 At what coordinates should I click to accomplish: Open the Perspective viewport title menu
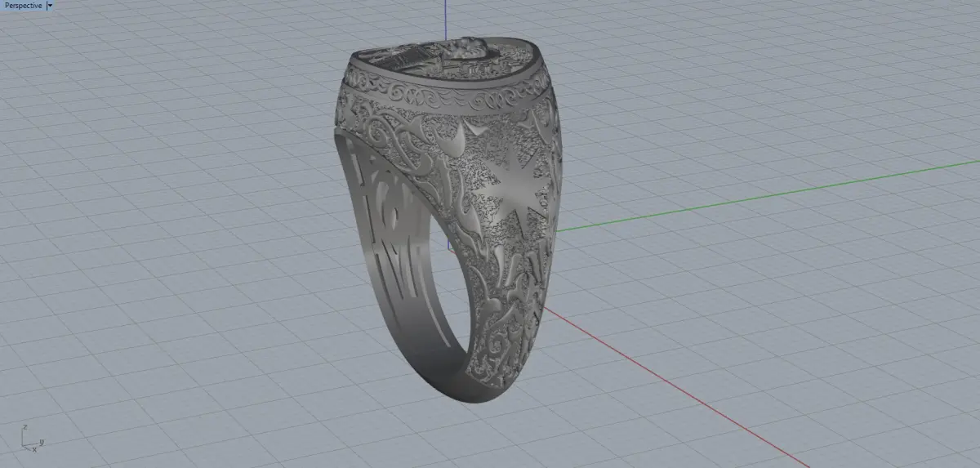[23, 5]
